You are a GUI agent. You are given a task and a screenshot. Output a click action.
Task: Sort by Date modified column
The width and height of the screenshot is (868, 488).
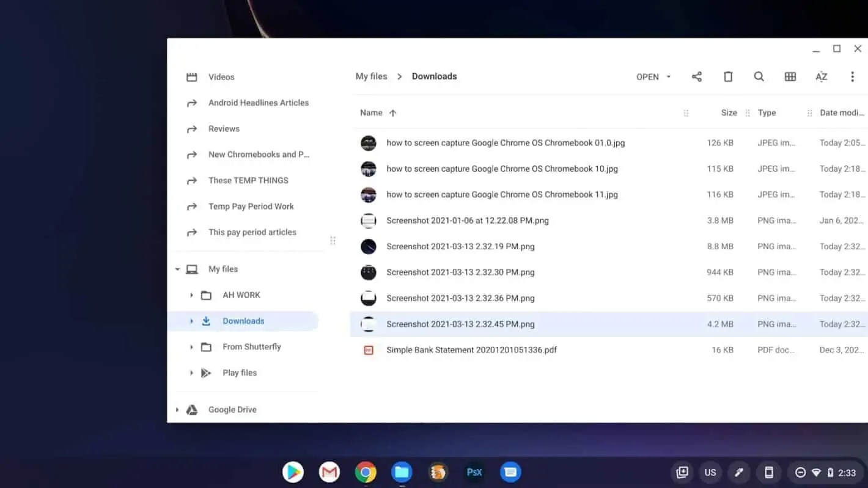842,112
